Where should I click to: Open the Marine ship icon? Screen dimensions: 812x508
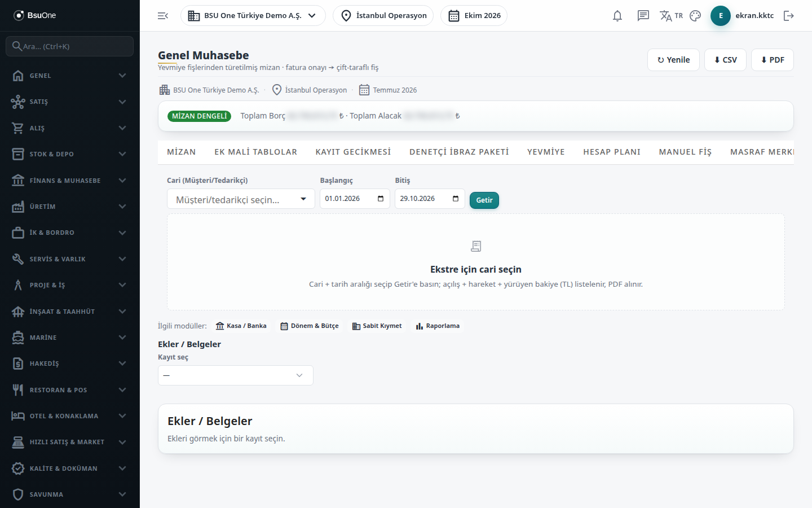[x=18, y=338]
